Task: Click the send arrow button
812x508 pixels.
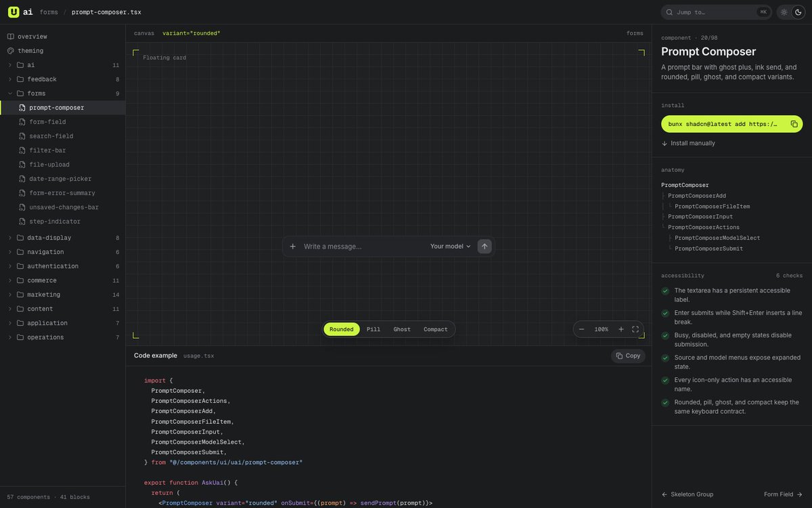Action: (484, 247)
